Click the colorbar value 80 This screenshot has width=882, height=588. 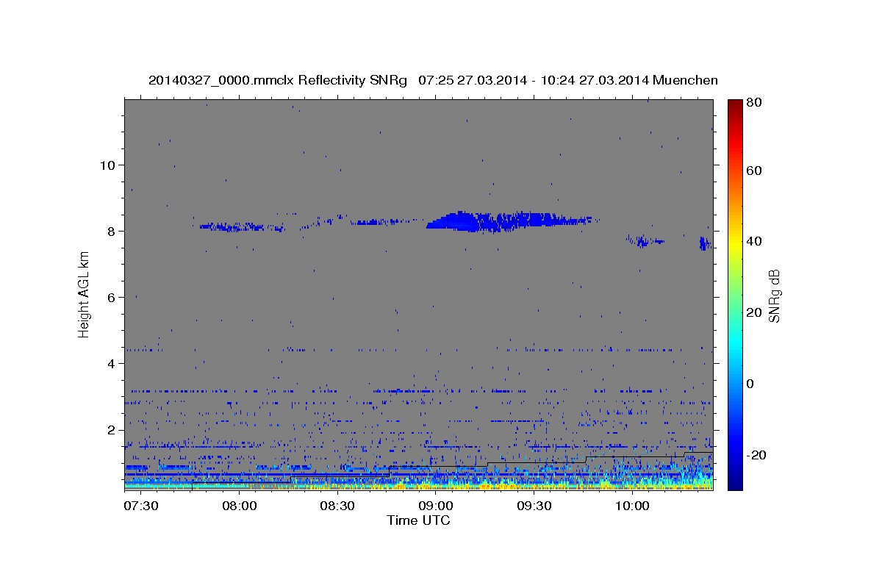(753, 103)
